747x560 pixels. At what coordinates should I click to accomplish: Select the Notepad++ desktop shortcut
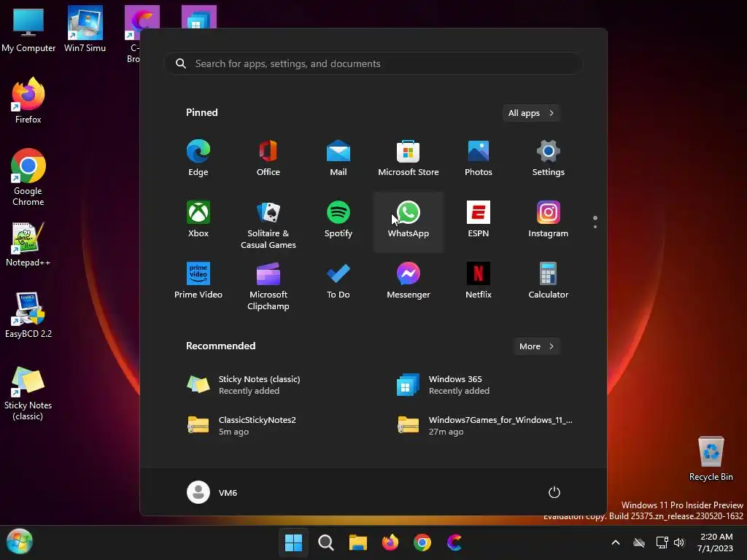[x=28, y=244]
